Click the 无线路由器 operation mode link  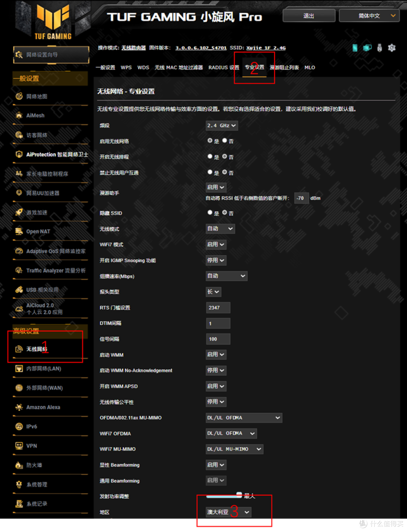click(x=133, y=48)
